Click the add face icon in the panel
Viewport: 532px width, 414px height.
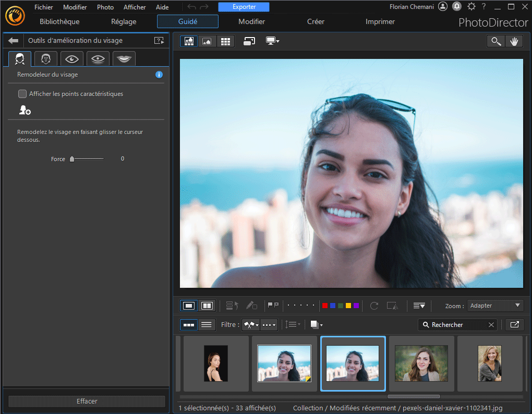point(24,110)
